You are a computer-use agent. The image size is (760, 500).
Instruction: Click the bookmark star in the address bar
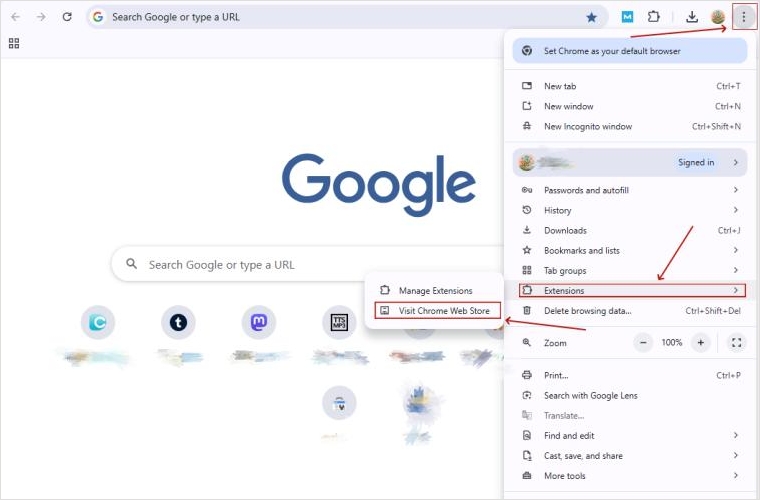point(591,17)
